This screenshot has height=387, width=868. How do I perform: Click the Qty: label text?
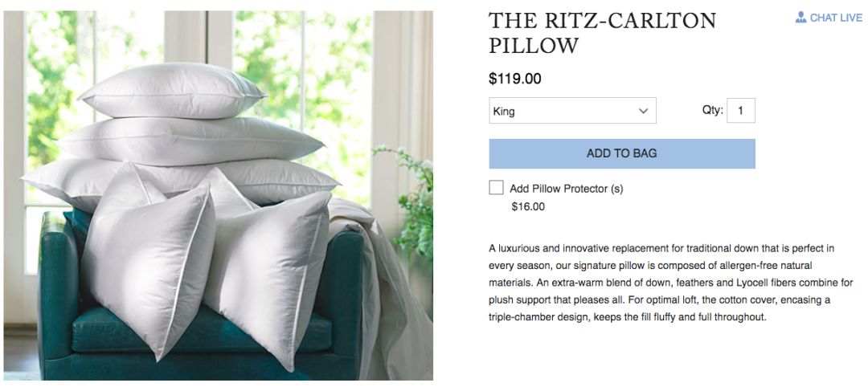click(712, 110)
